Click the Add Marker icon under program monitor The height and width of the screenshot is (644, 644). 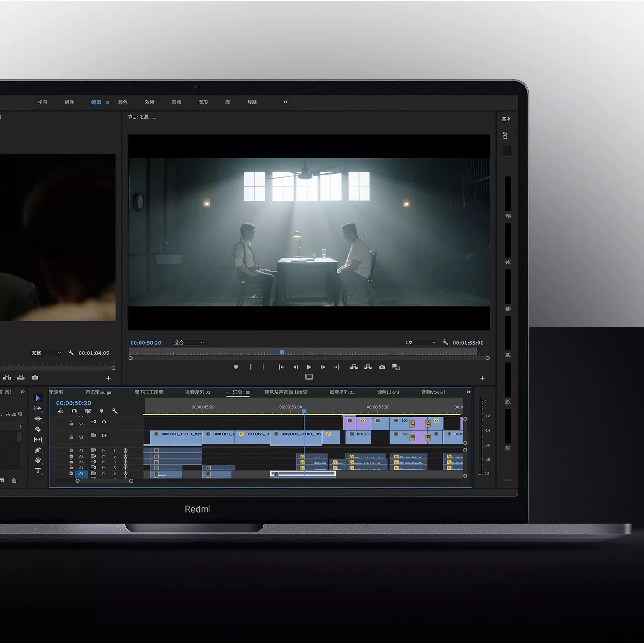click(x=236, y=367)
